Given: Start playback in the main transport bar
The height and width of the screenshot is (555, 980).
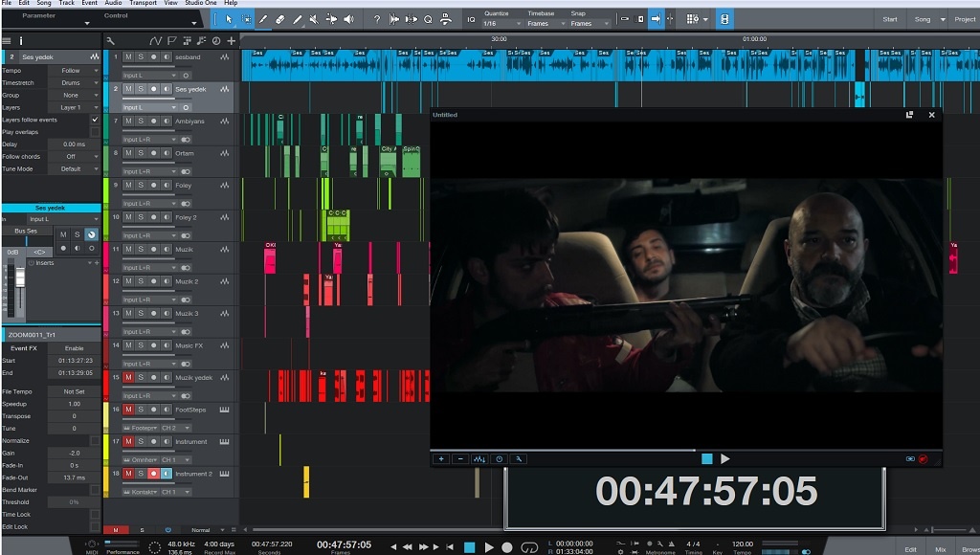Looking at the screenshot, I should pos(489,547).
